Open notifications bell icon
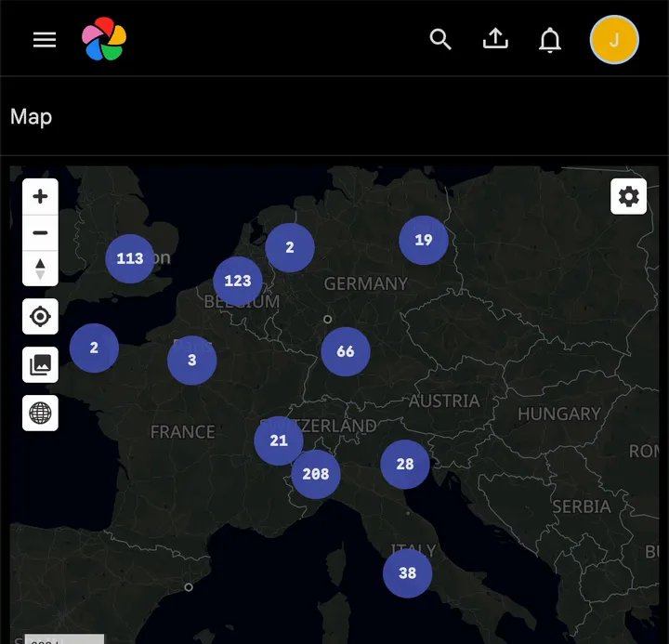Viewport: 669px width, 644px height. point(550,40)
